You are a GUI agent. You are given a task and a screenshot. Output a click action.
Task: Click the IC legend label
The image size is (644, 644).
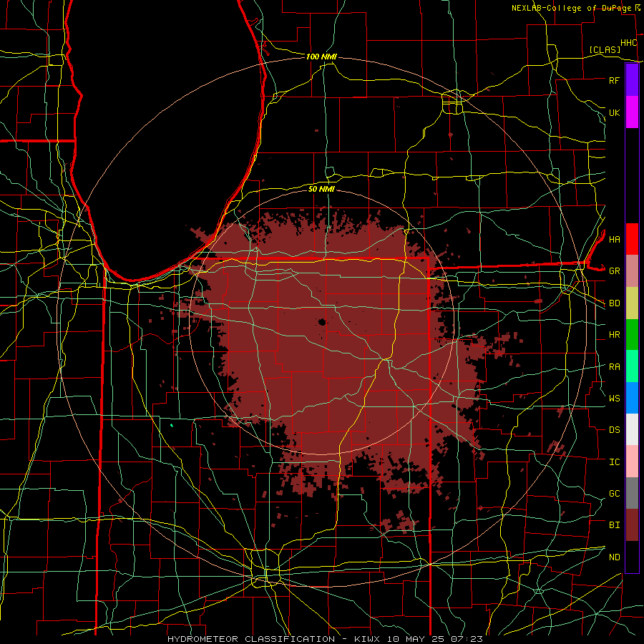tap(615, 462)
